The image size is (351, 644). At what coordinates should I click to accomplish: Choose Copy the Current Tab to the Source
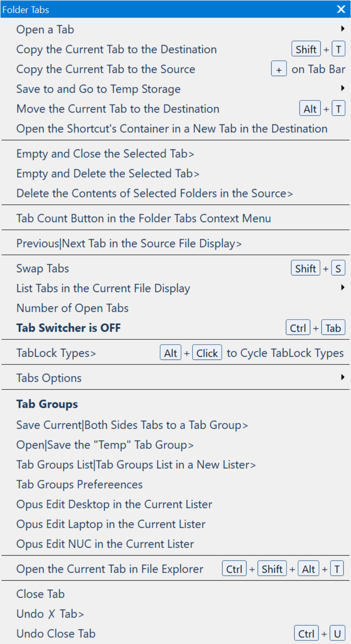coord(106,69)
